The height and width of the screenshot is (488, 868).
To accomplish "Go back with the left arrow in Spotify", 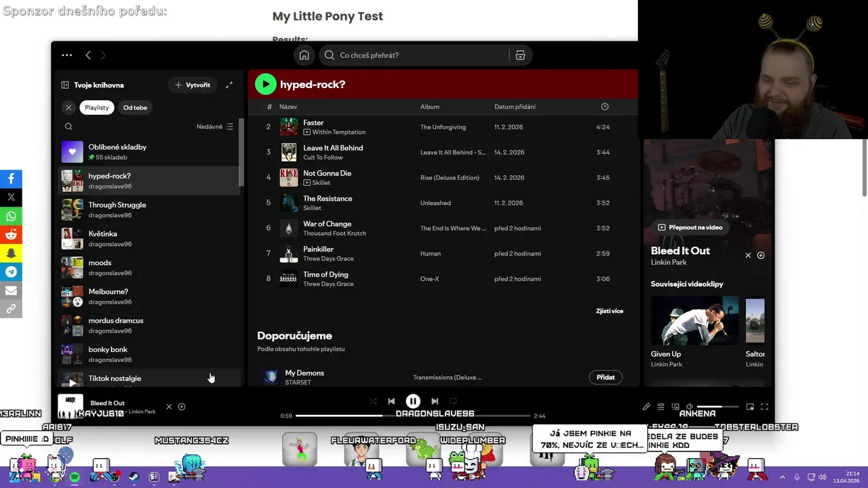I will tap(88, 55).
